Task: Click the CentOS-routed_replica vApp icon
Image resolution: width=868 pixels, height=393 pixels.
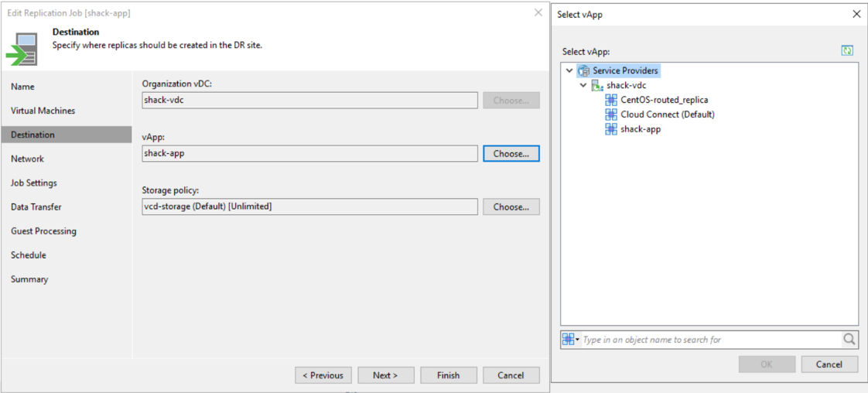Action: (611, 101)
